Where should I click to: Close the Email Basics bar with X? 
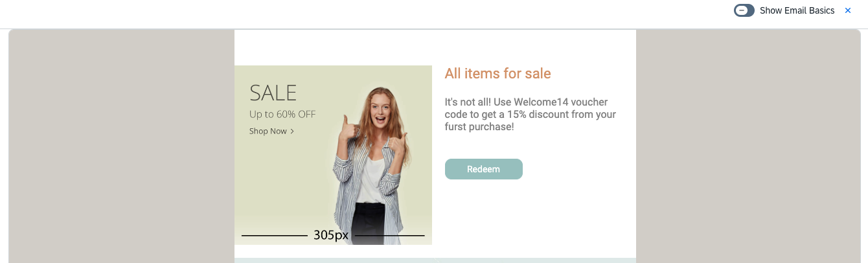pyautogui.click(x=848, y=10)
